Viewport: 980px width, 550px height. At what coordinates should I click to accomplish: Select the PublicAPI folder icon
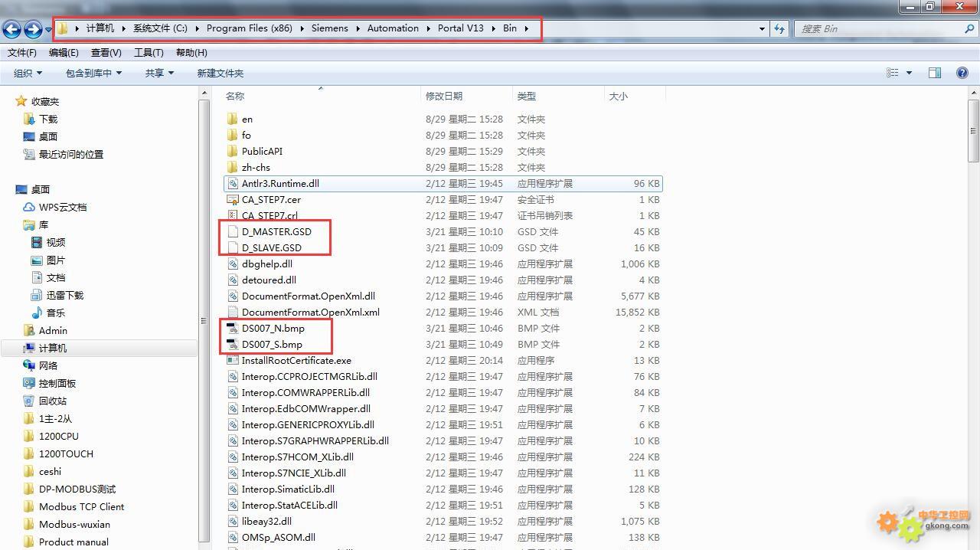click(x=233, y=151)
